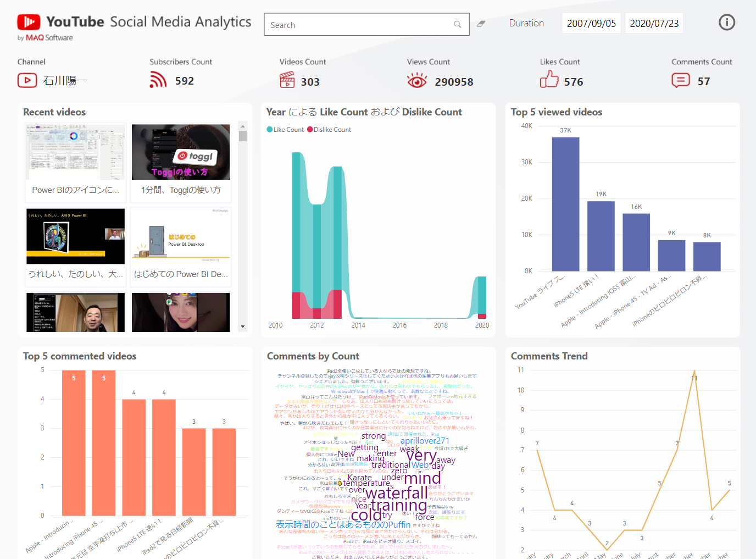Click the eraser clear-search icon

pos(481,24)
